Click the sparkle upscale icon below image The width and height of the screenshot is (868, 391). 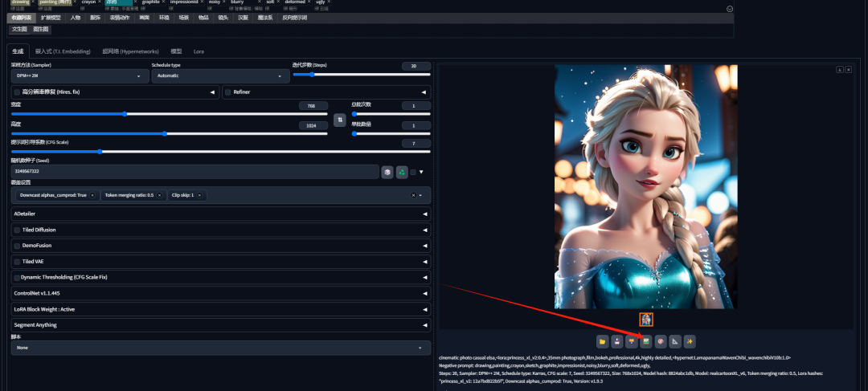[x=690, y=342]
